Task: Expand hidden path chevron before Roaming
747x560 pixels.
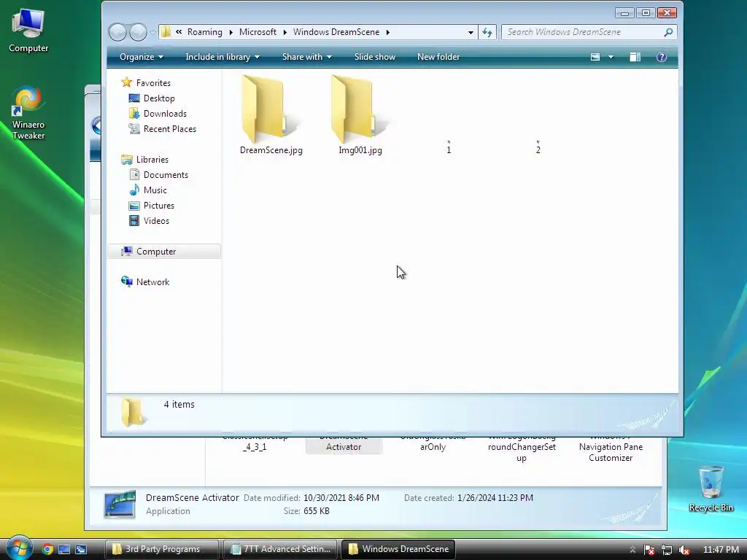Action: tap(179, 32)
